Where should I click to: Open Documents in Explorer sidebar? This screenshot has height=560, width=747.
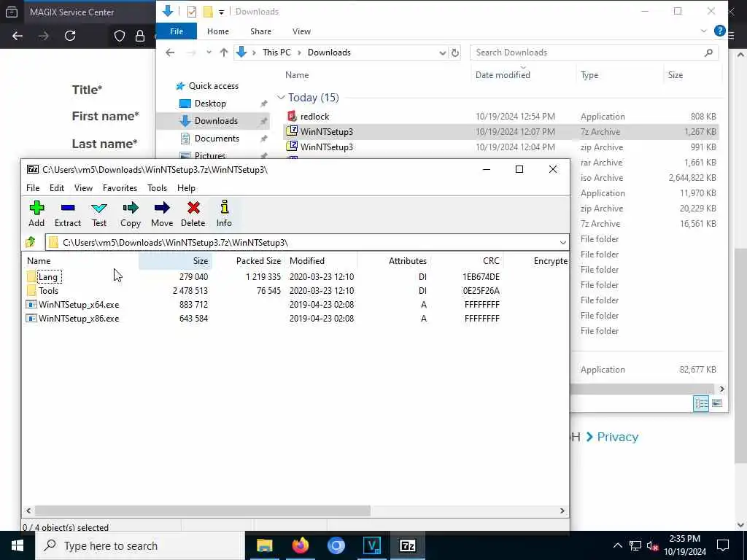[217, 139]
